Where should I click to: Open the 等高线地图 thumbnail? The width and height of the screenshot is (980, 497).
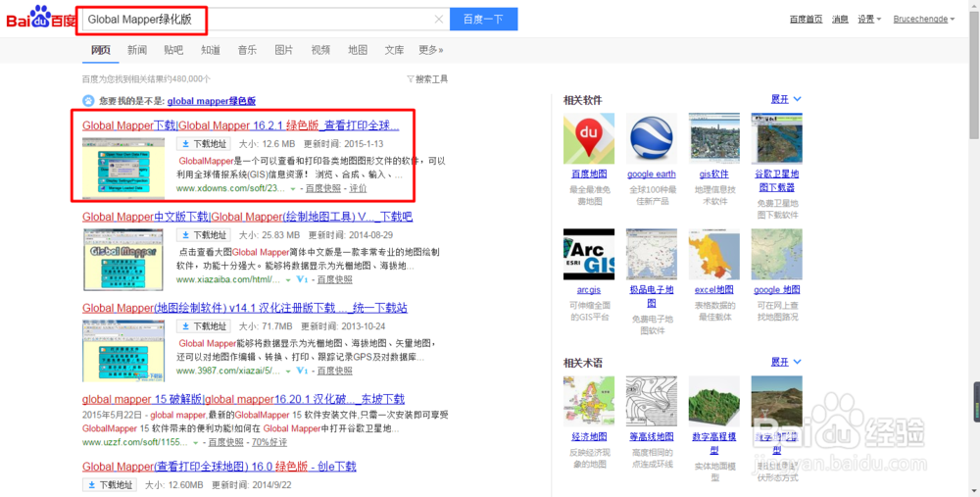point(652,401)
